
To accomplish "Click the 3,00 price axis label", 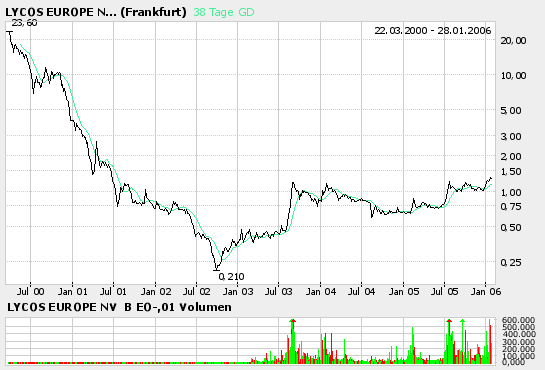I will point(511,137).
